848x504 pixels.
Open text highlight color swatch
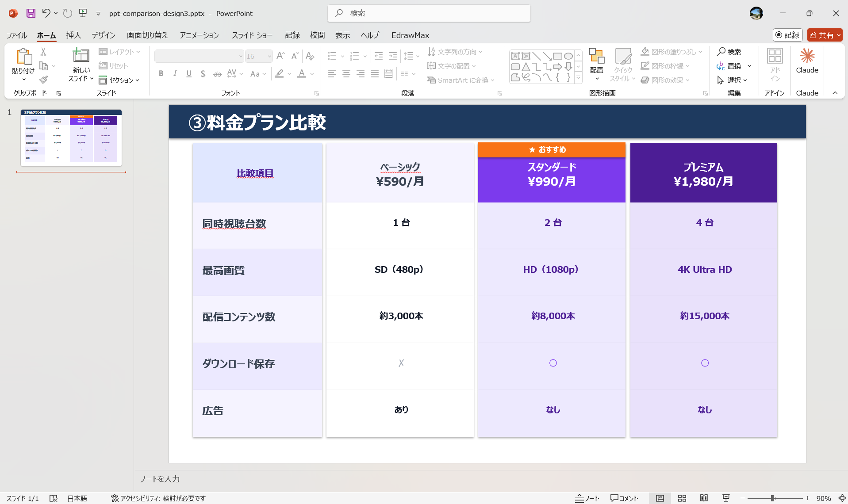pos(279,74)
